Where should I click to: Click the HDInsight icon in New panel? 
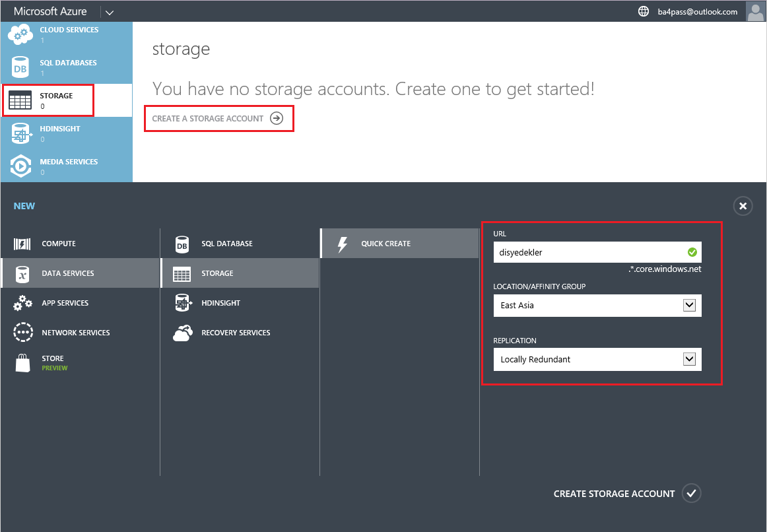pos(183,303)
